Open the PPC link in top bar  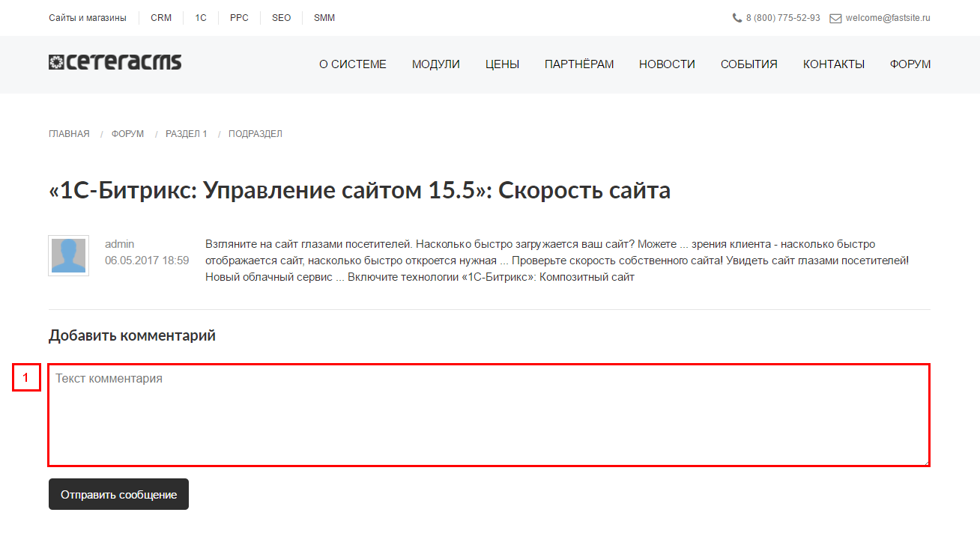[239, 18]
